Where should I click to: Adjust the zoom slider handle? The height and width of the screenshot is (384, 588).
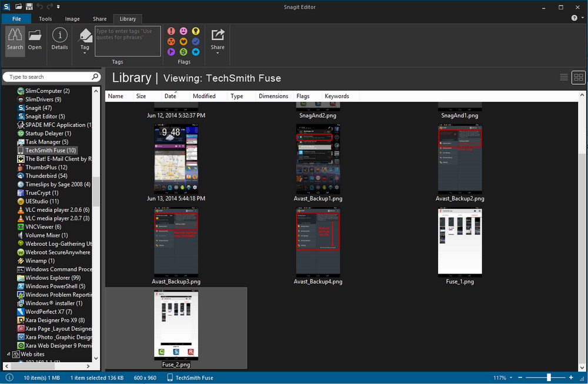[x=549, y=378]
